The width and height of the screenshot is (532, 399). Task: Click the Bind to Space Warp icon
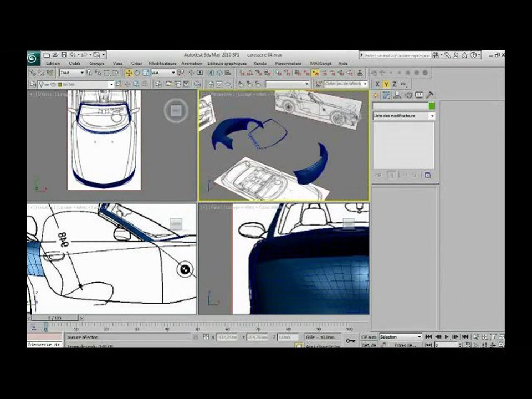tap(50, 73)
